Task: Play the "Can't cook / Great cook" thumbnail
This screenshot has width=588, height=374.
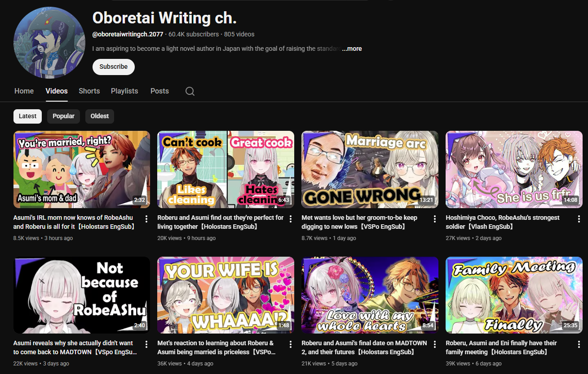Action: [226, 169]
